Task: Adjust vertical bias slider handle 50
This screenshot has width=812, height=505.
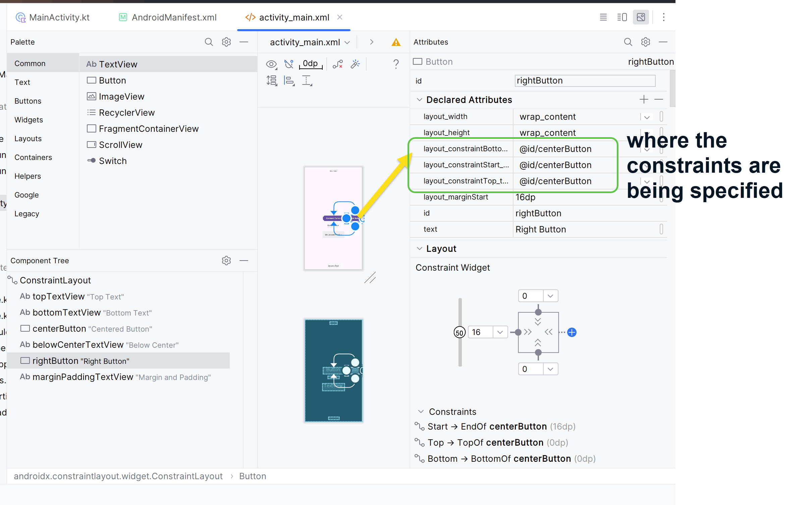Action: coord(459,333)
